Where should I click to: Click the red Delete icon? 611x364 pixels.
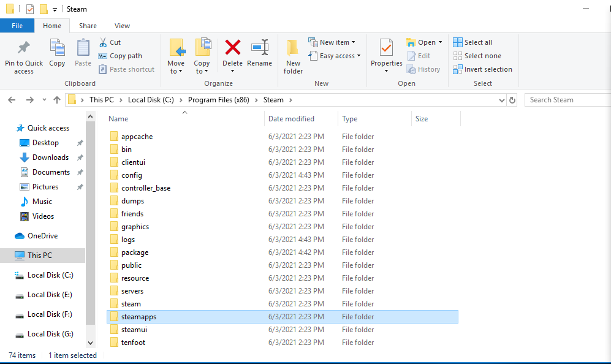(x=233, y=48)
